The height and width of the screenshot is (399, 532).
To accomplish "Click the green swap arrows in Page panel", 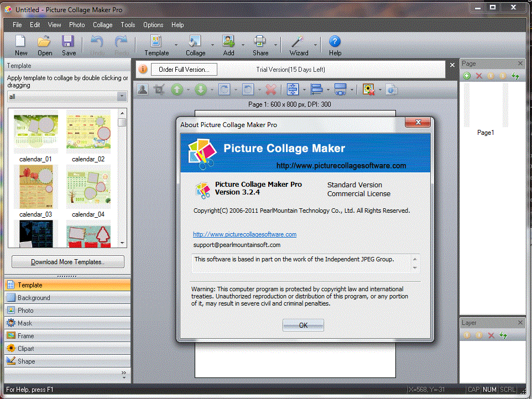I will 515,76.
